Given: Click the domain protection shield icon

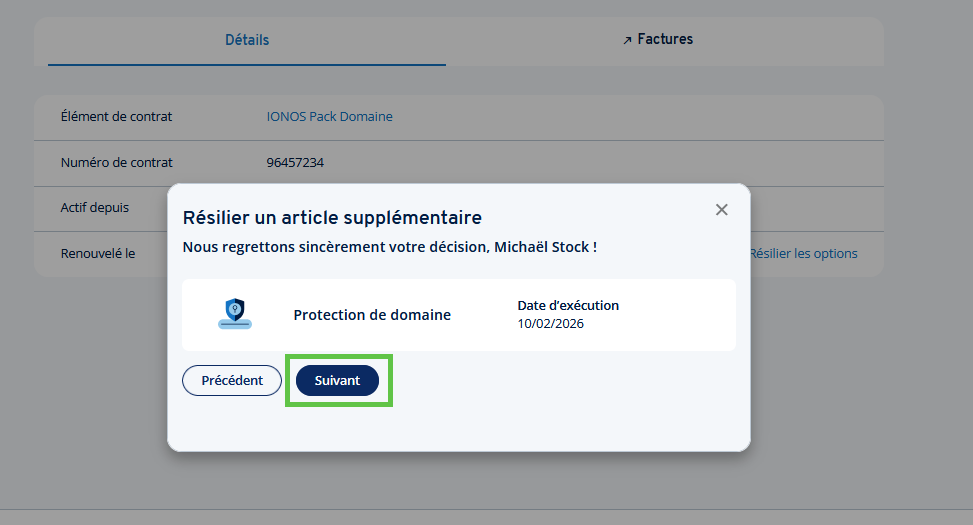Looking at the screenshot, I should pos(234,314).
